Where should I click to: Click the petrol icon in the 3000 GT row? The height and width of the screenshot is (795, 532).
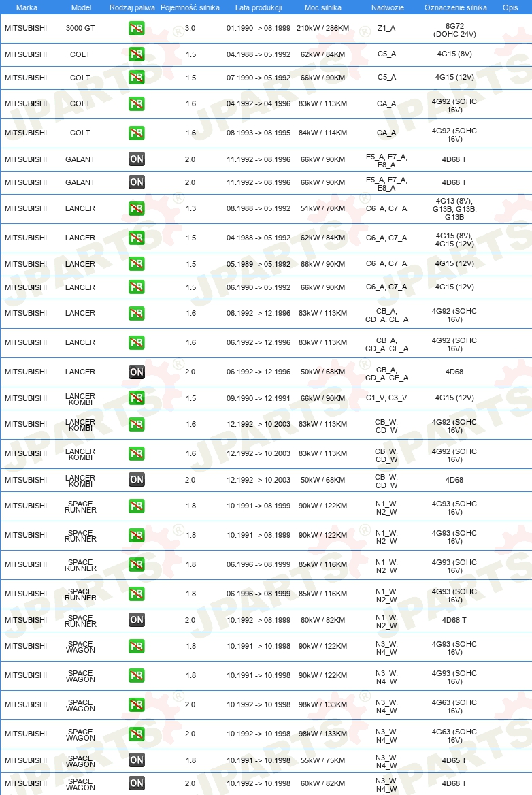pyautogui.click(x=136, y=28)
